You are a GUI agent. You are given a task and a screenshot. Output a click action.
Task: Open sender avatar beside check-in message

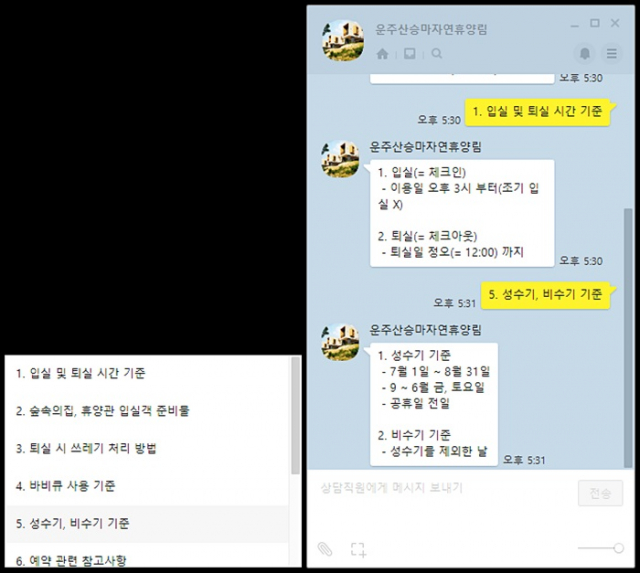[340, 159]
